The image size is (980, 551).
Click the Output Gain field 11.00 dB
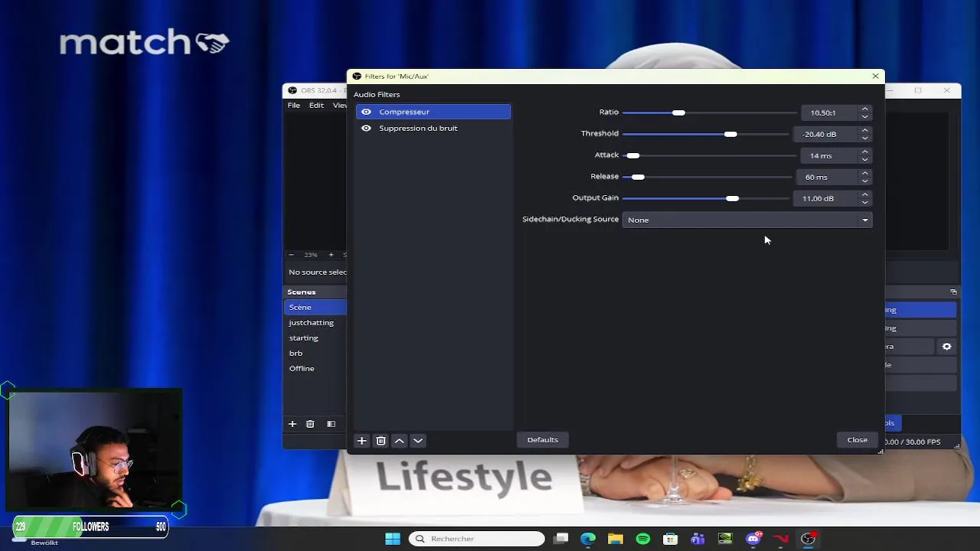click(825, 198)
